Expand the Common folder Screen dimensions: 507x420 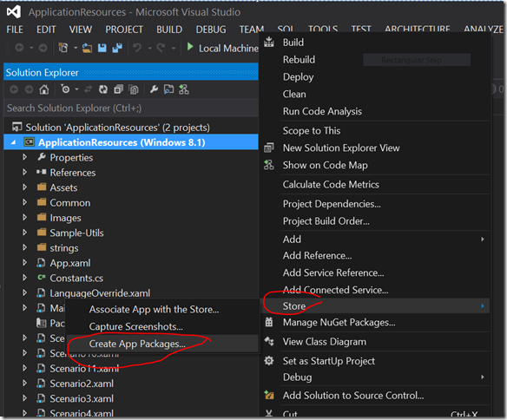click(x=24, y=202)
